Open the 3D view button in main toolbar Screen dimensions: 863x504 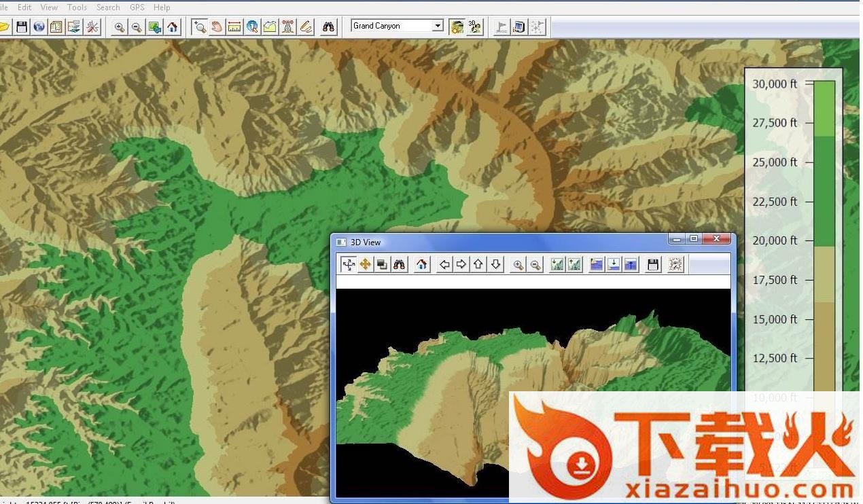474,26
